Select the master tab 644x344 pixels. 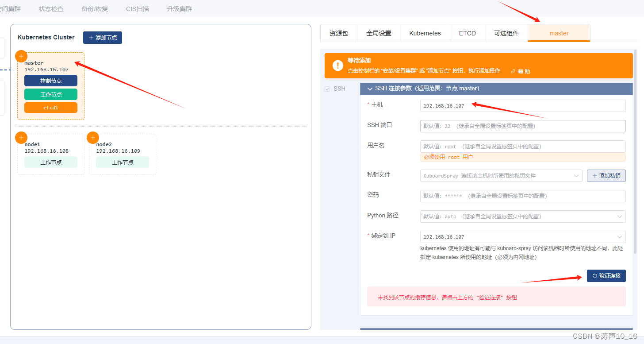[x=559, y=33]
